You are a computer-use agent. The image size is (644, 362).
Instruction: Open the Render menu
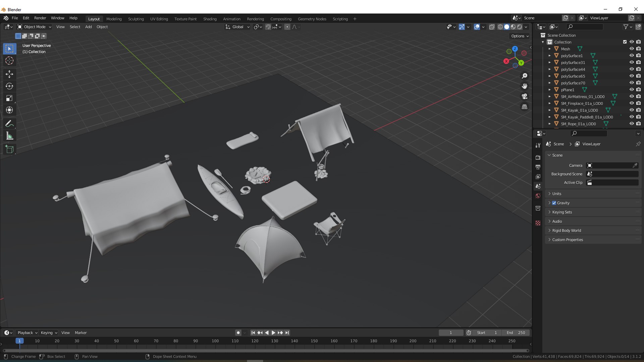[40, 18]
